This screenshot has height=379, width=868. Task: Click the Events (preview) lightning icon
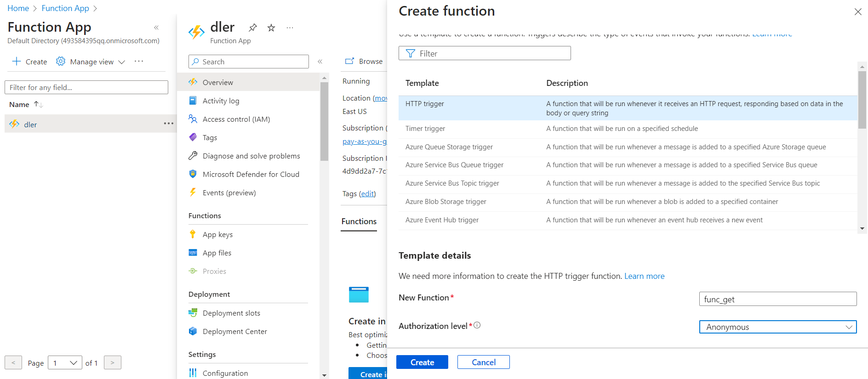point(193,192)
